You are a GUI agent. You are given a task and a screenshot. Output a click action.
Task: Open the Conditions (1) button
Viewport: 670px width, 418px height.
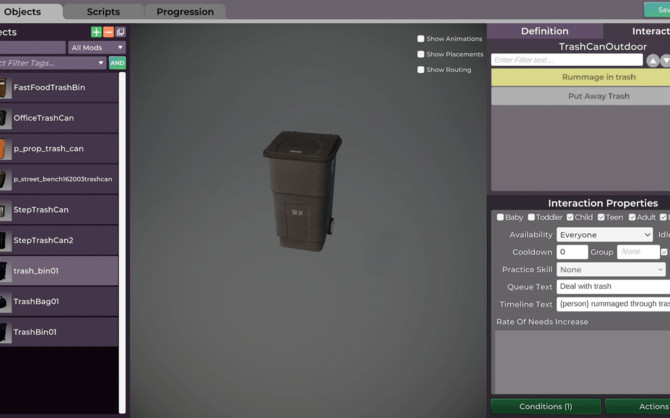[546, 406]
